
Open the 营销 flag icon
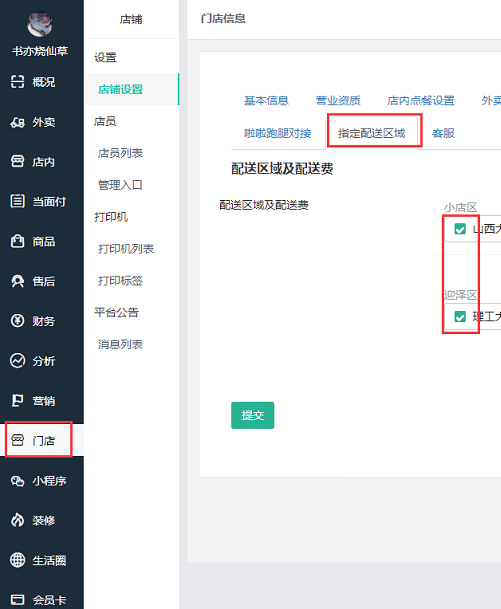point(17,400)
